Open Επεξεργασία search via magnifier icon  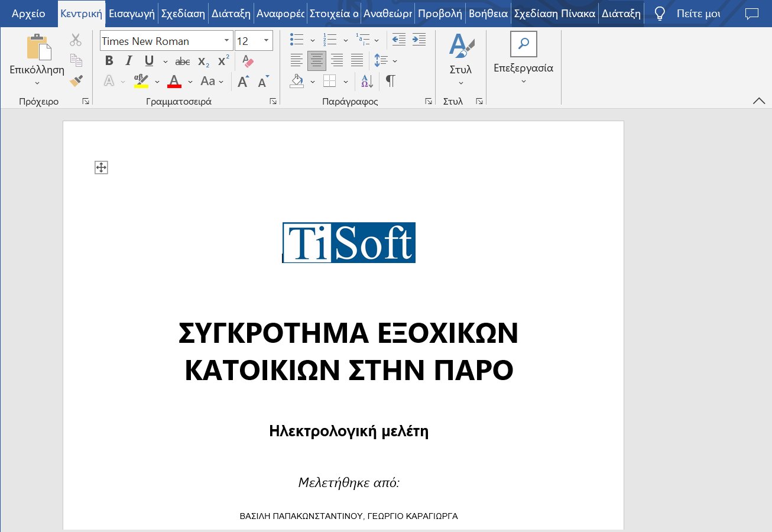pos(523,43)
